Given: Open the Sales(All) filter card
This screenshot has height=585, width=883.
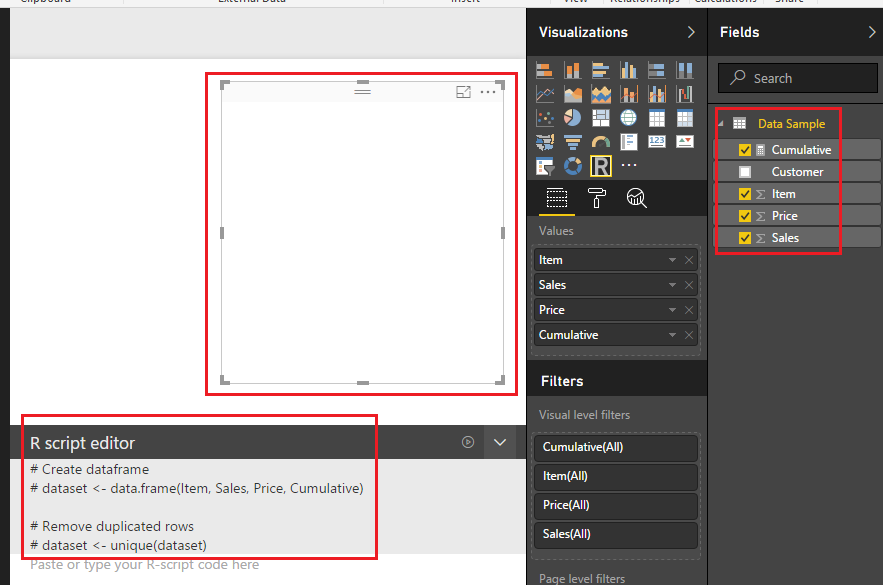Looking at the screenshot, I should tap(616, 534).
